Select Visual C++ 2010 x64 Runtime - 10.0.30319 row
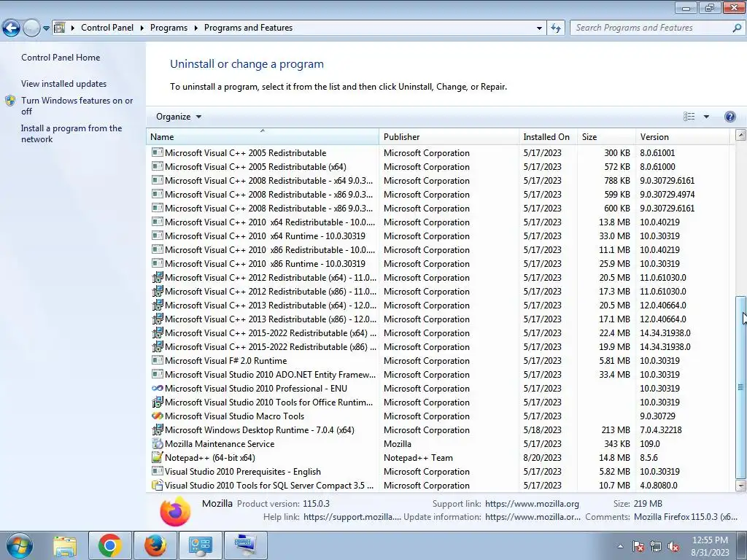This screenshot has height=560, width=747. point(438,236)
